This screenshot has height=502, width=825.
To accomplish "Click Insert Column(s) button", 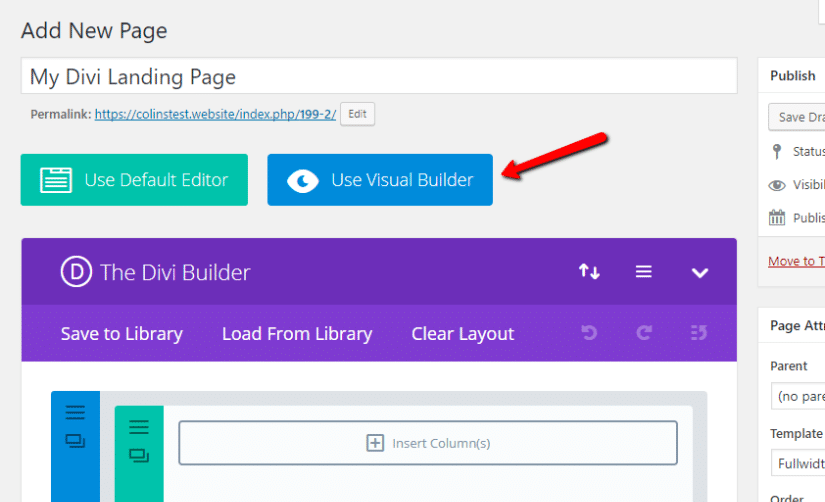I will click(428, 443).
